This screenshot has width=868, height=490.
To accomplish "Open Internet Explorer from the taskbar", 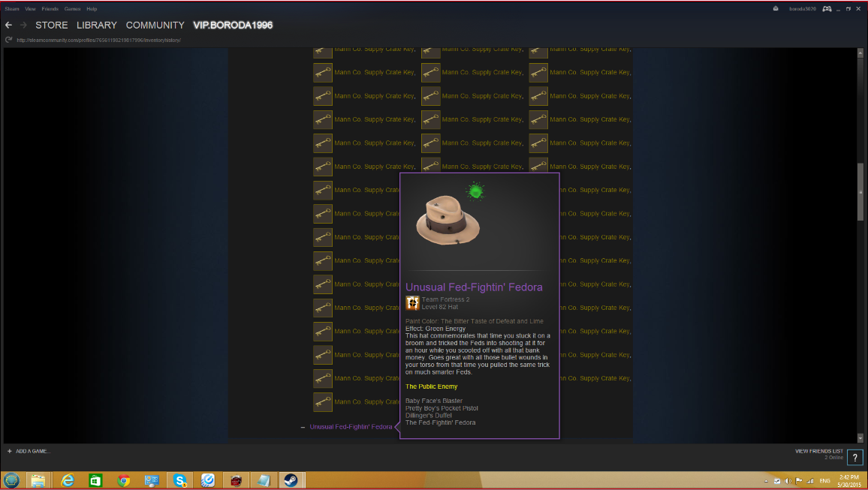I will pos(68,480).
